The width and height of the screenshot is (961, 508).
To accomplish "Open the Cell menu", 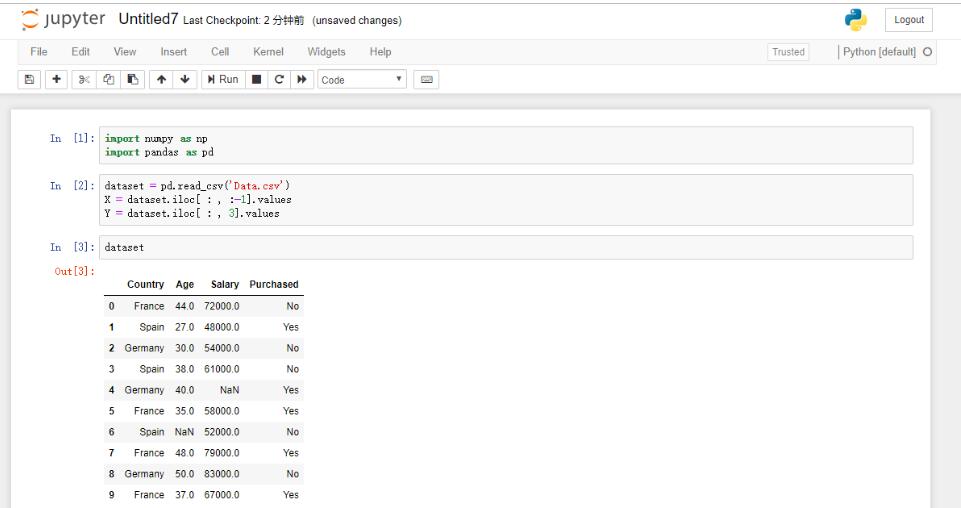I will click(x=220, y=52).
